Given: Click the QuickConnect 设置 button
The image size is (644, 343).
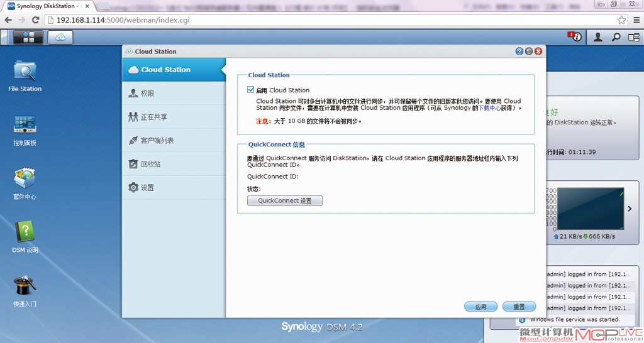Looking at the screenshot, I should [x=285, y=200].
